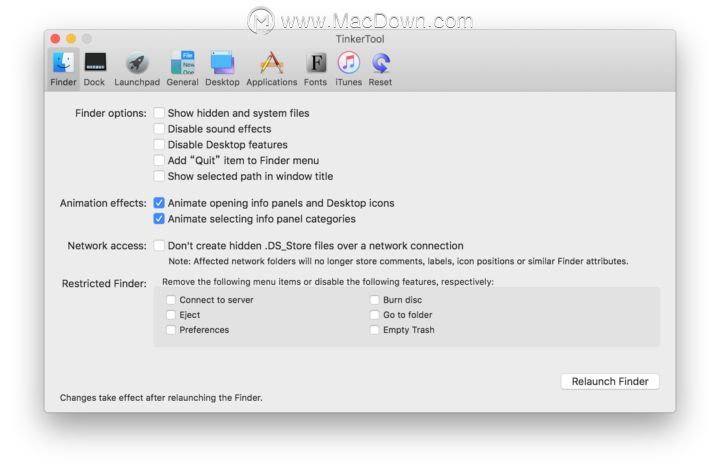Close the TinkerTool window
The image size is (720, 471).
point(56,39)
